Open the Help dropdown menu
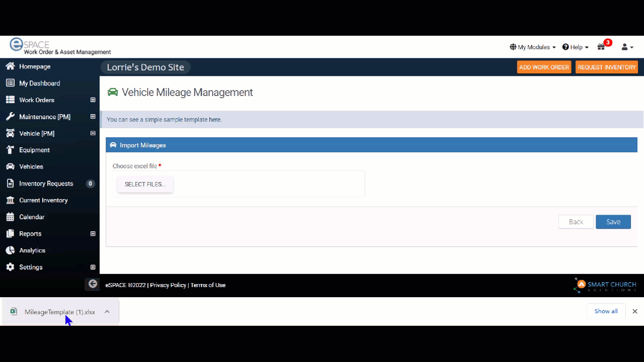The image size is (644, 362). pos(576,47)
